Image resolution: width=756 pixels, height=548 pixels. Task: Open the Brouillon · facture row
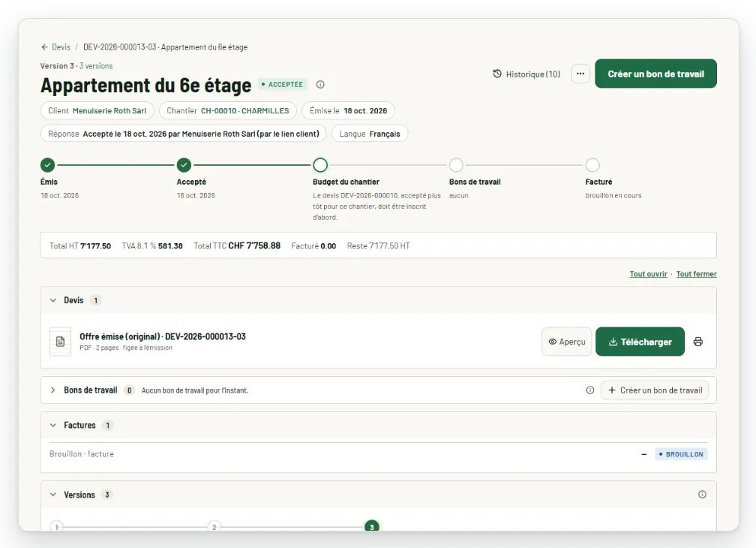379,454
